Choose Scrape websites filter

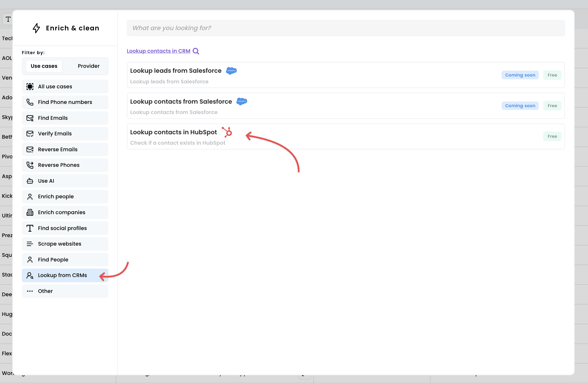pyautogui.click(x=65, y=244)
